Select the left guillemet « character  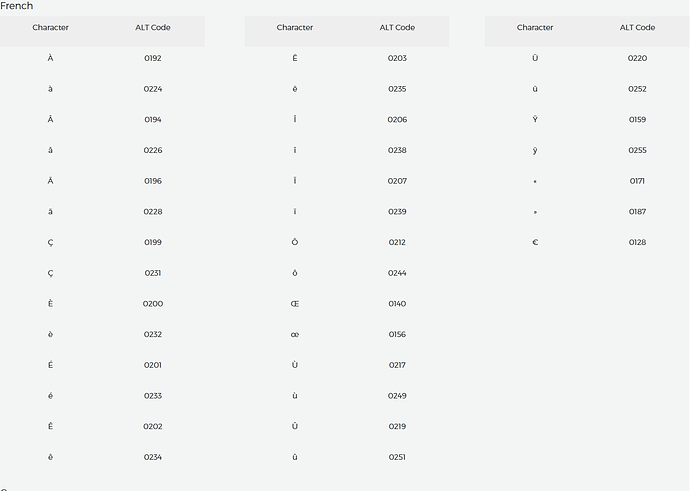coord(535,181)
